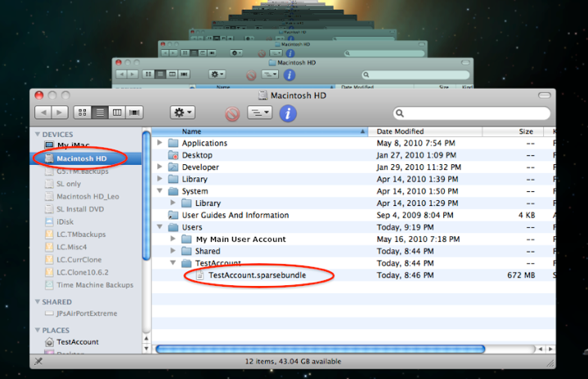Expand the Applications folder
This screenshot has height=379, width=588.
(x=159, y=143)
